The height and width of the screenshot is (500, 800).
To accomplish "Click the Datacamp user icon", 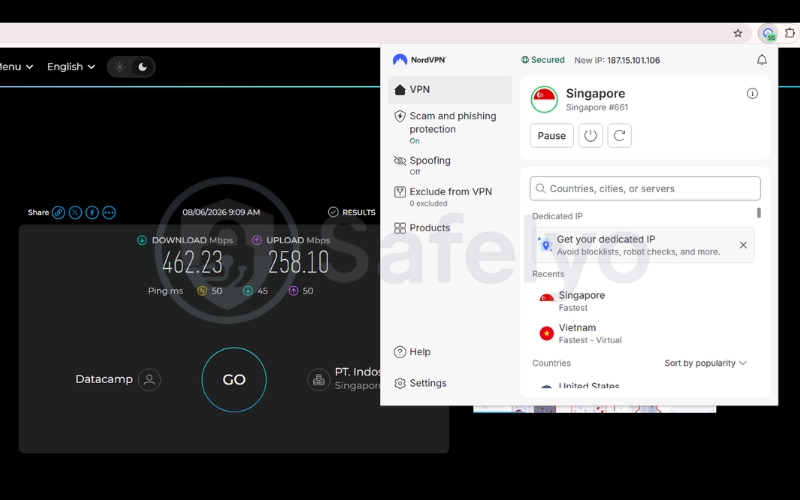I will 149,380.
